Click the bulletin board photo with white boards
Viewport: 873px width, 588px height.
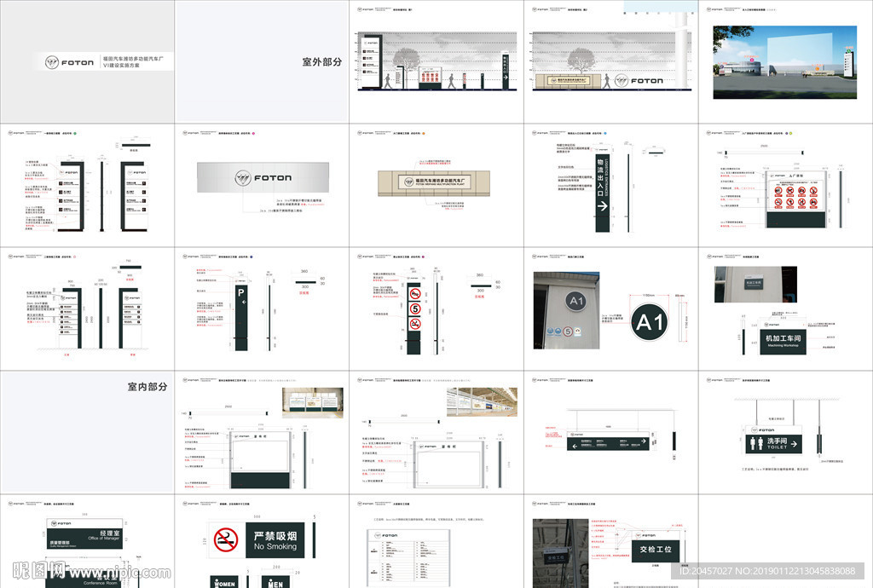pyautogui.click(x=313, y=403)
